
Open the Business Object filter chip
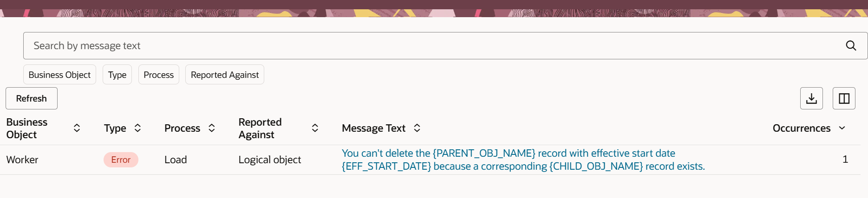coord(59,75)
